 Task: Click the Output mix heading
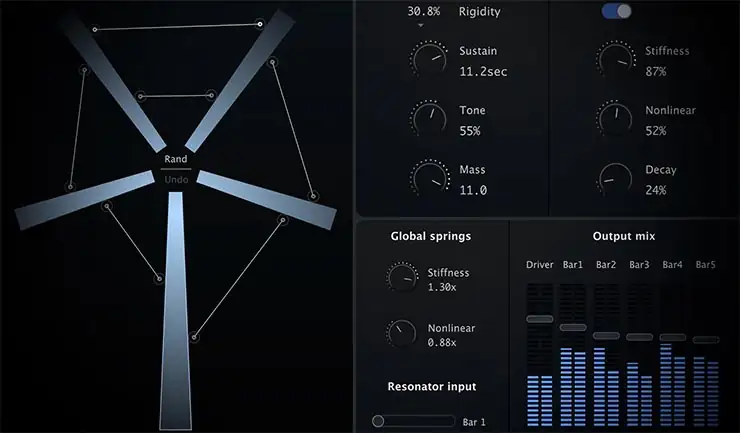click(624, 236)
